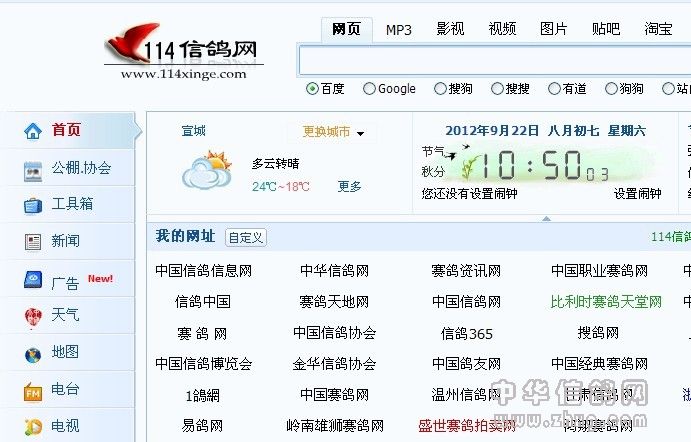
Task: Click the cloudy sun weather icon
Action: pos(207,170)
